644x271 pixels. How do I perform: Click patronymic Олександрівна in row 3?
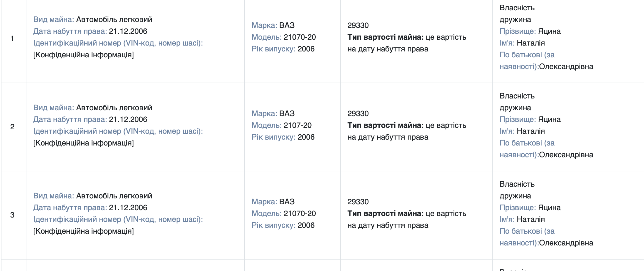click(566, 243)
